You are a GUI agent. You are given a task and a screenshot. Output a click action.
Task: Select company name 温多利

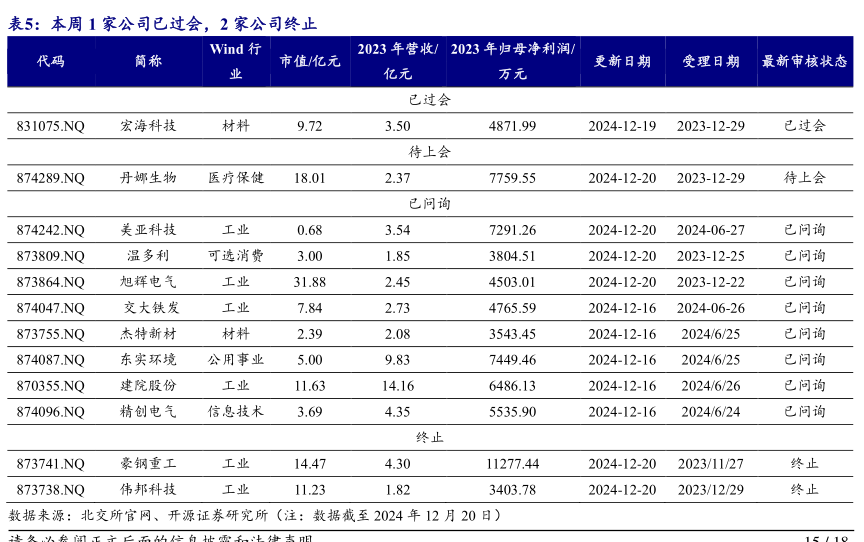[x=148, y=256]
